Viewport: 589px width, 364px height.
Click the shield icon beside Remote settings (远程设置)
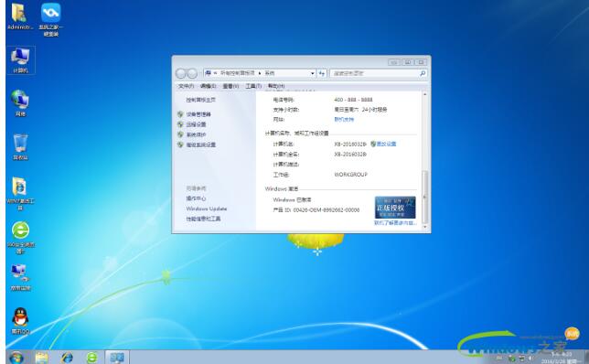coord(180,124)
